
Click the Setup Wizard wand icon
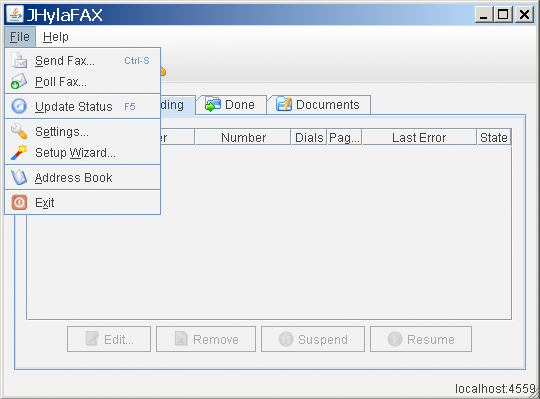coord(19,153)
